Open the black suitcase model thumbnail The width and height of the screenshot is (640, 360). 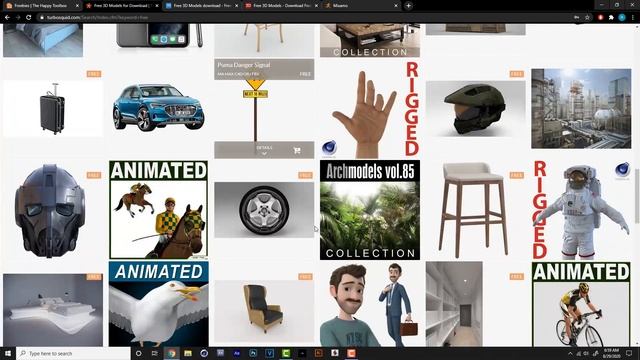click(53, 109)
